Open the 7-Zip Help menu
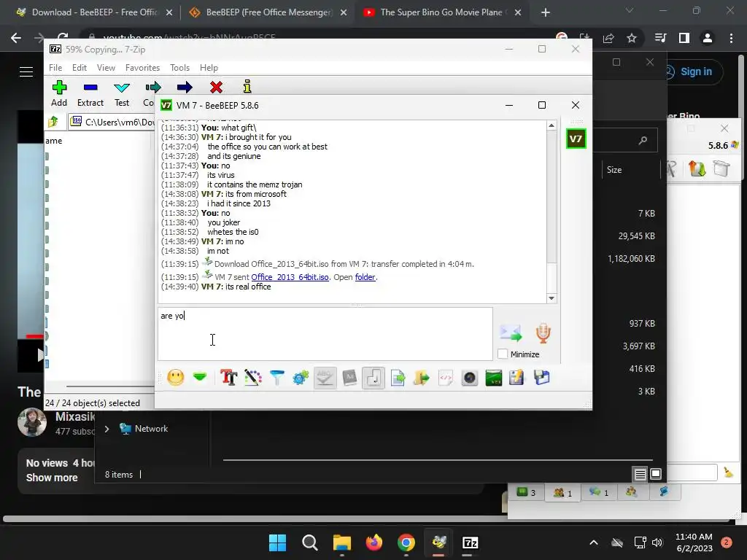 (209, 68)
